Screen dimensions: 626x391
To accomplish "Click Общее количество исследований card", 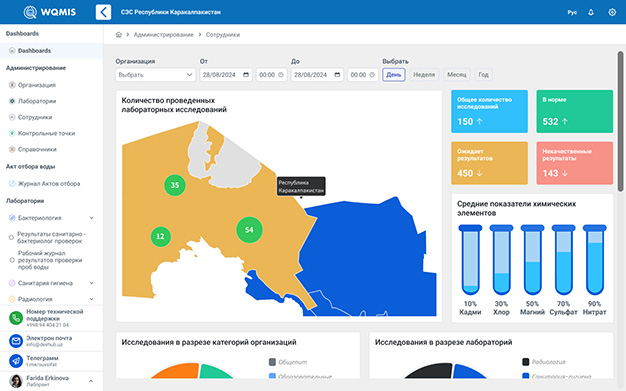I will [x=489, y=111].
